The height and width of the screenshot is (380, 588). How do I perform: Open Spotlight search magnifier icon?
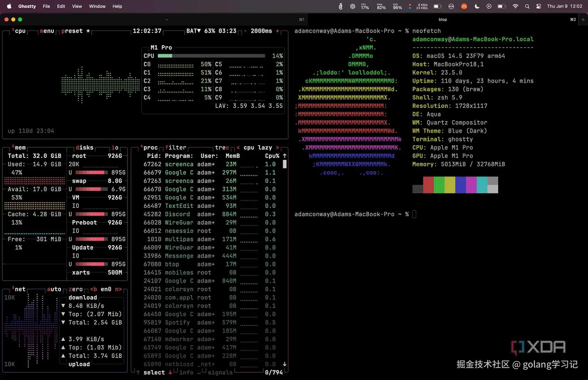point(527,6)
